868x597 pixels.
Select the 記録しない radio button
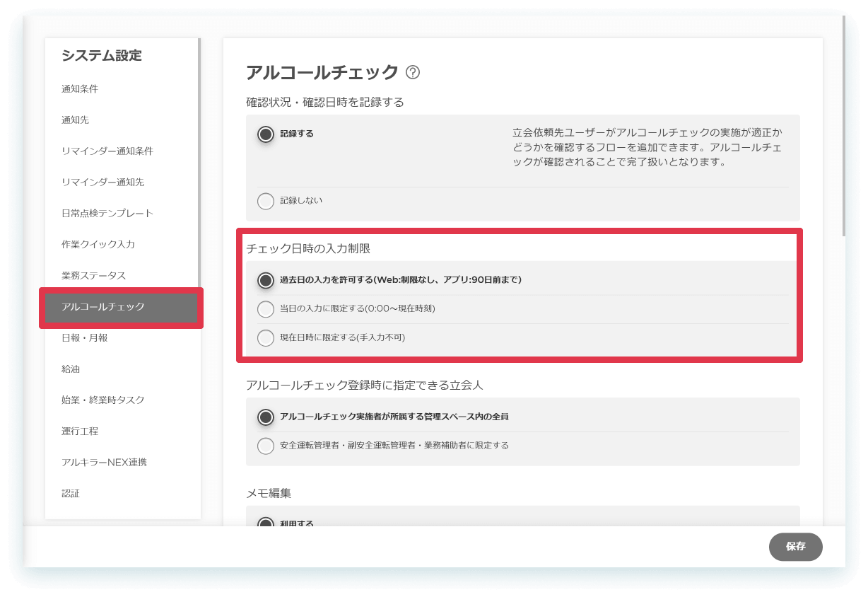[266, 201]
